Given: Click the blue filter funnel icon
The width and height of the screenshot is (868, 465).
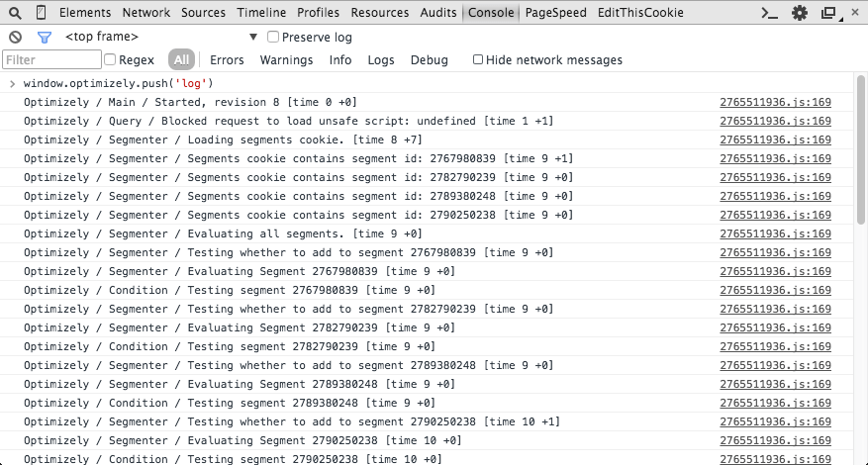Looking at the screenshot, I should 44,37.
